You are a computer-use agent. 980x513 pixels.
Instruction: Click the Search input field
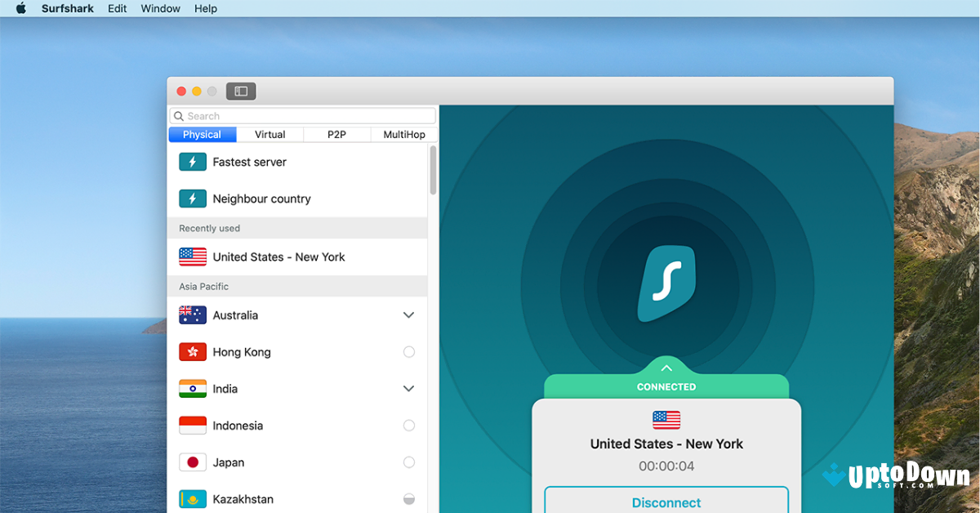[x=302, y=115]
